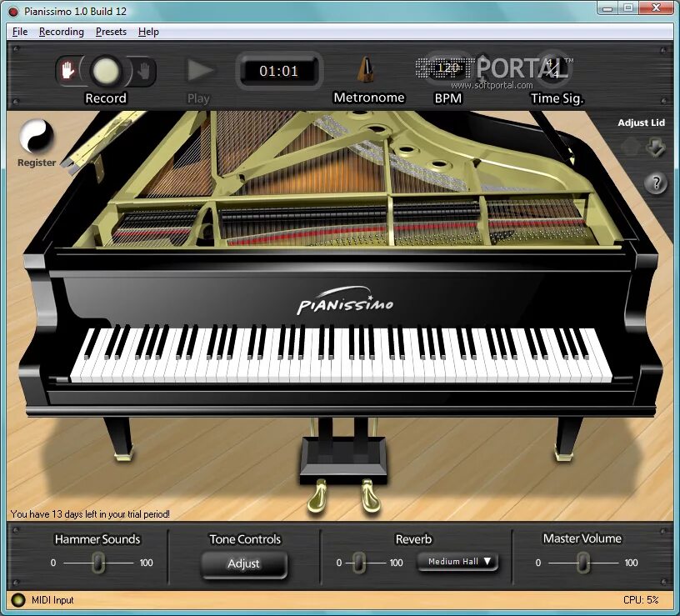Click the trial period days left message

coord(90,514)
